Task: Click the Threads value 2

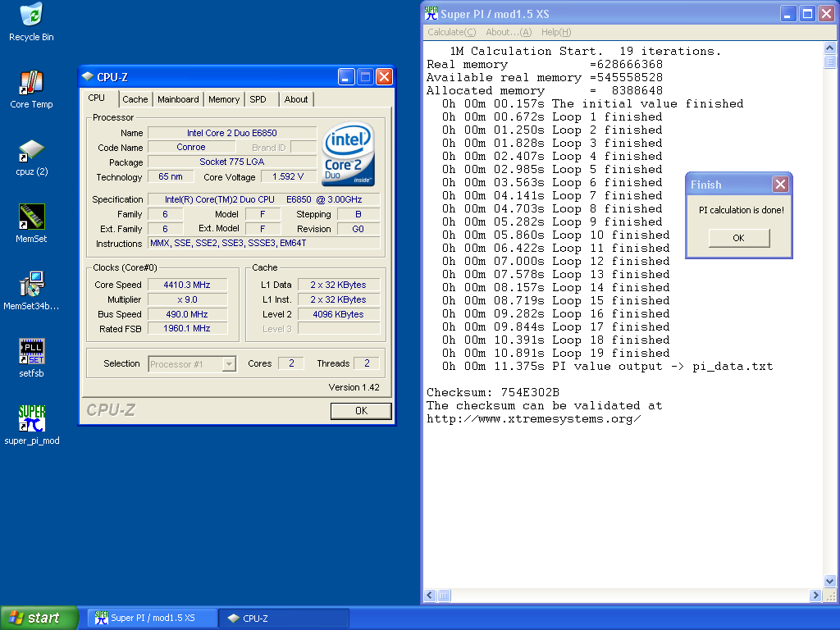Action: tap(367, 363)
